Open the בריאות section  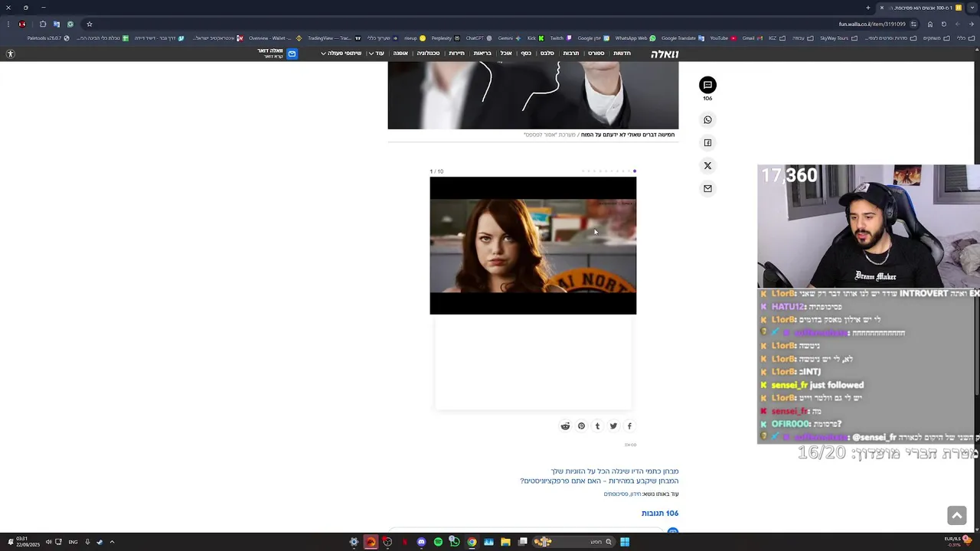click(x=482, y=54)
